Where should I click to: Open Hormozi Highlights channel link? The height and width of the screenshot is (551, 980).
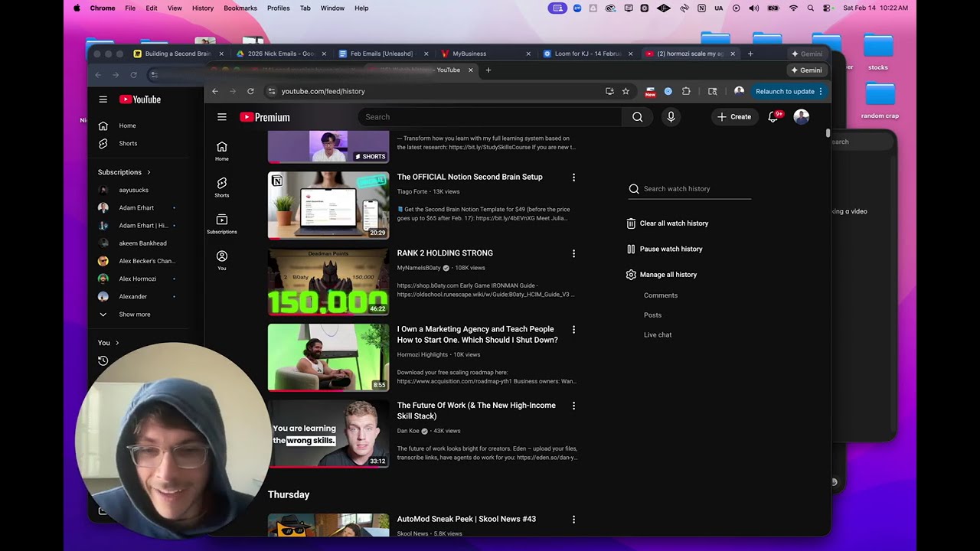click(x=422, y=355)
